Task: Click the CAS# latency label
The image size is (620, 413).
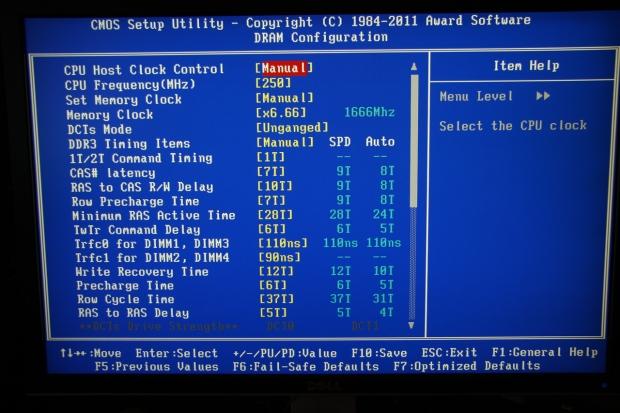Action: click(112, 173)
